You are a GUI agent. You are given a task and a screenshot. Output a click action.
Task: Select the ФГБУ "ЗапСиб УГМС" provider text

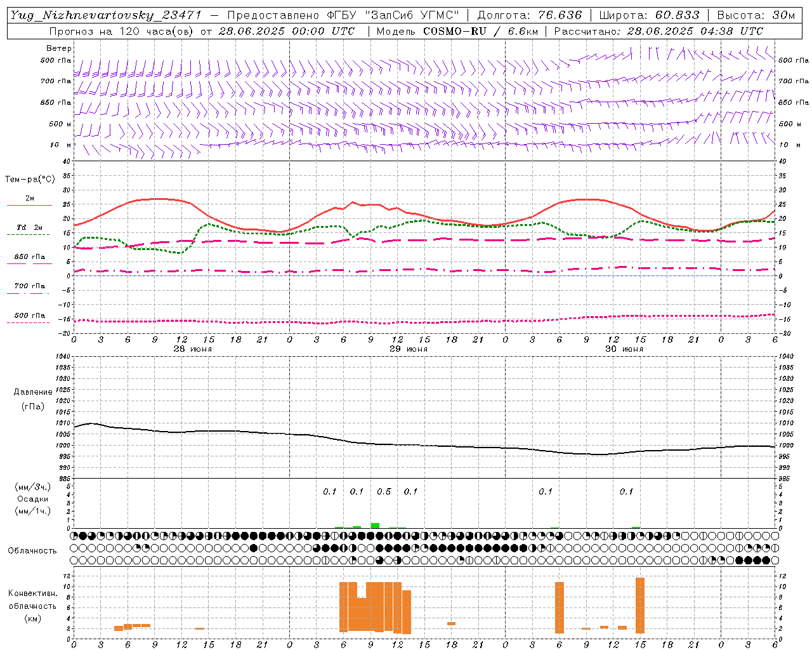[393, 15]
